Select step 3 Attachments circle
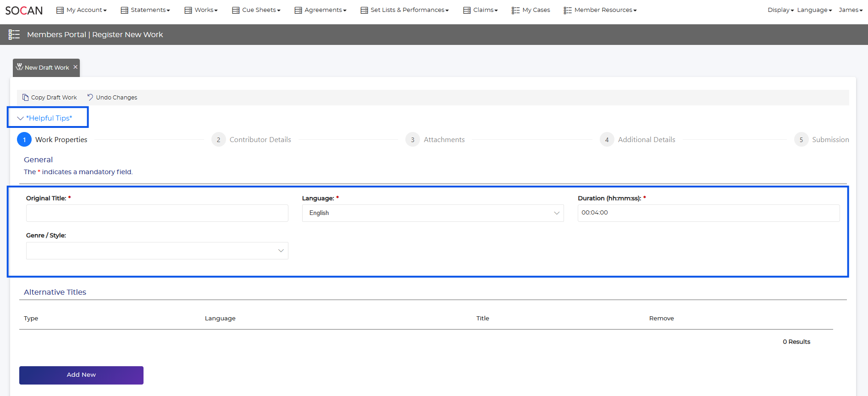868x396 pixels. click(x=413, y=140)
